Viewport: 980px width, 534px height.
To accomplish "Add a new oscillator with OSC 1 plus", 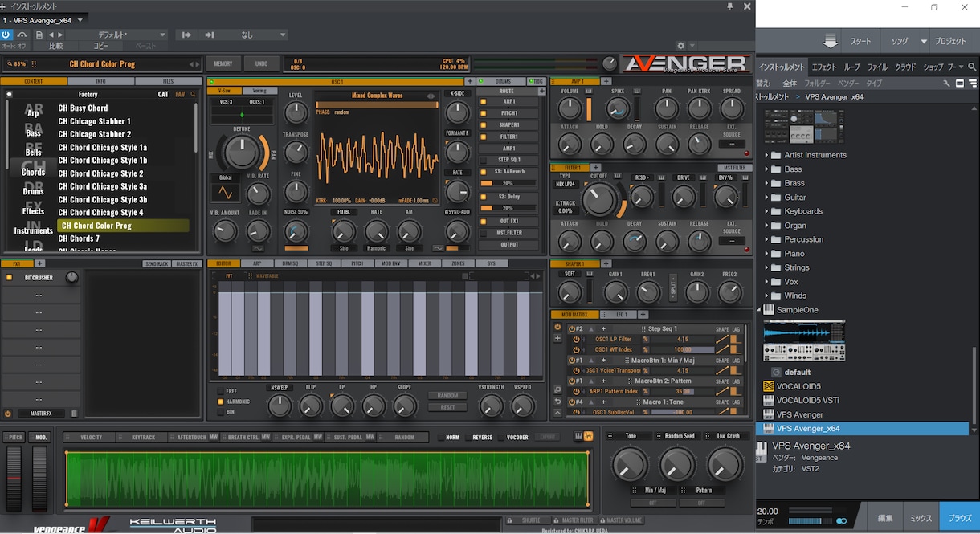I will [x=470, y=81].
